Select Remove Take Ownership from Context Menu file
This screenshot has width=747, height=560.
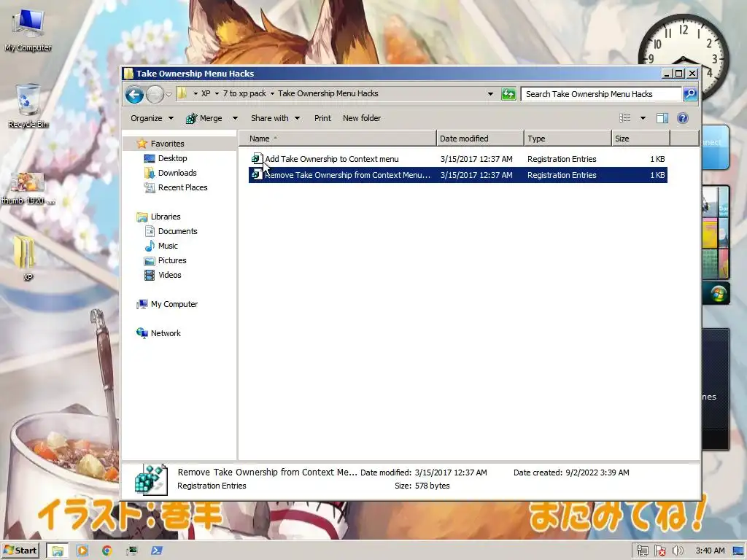pos(458,175)
